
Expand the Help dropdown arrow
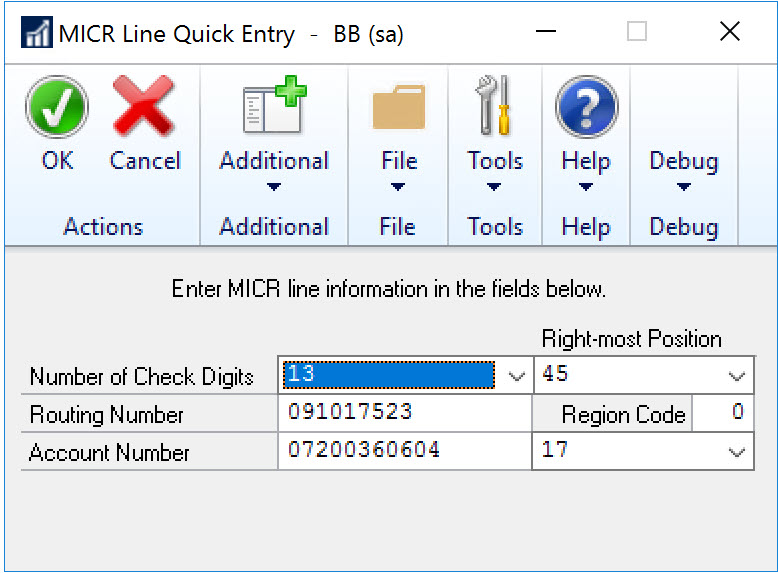tap(586, 187)
